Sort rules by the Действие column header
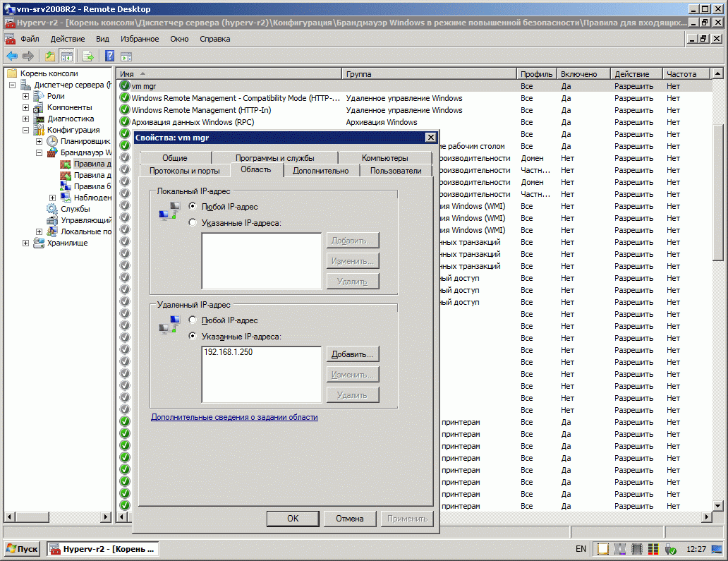This screenshot has width=728, height=561. click(x=636, y=74)
